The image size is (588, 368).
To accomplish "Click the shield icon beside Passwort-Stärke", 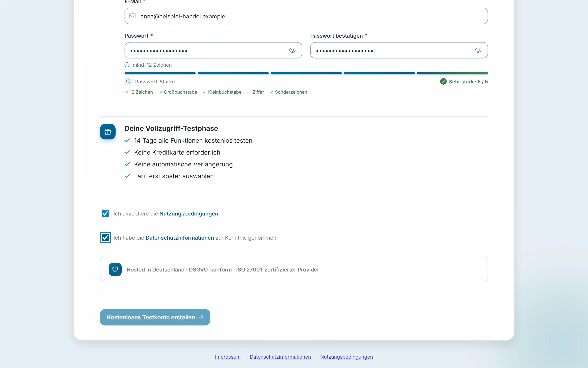I will [x=128, y=82].
